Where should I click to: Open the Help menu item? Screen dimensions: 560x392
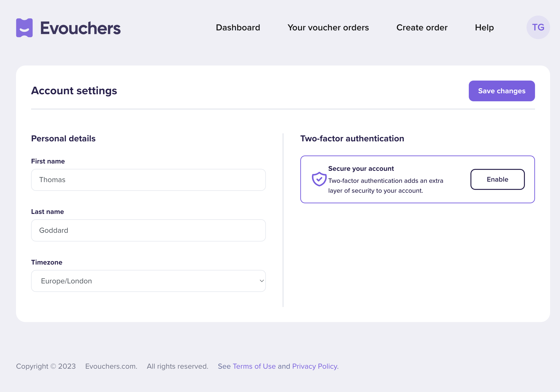(x=484, y=28)
